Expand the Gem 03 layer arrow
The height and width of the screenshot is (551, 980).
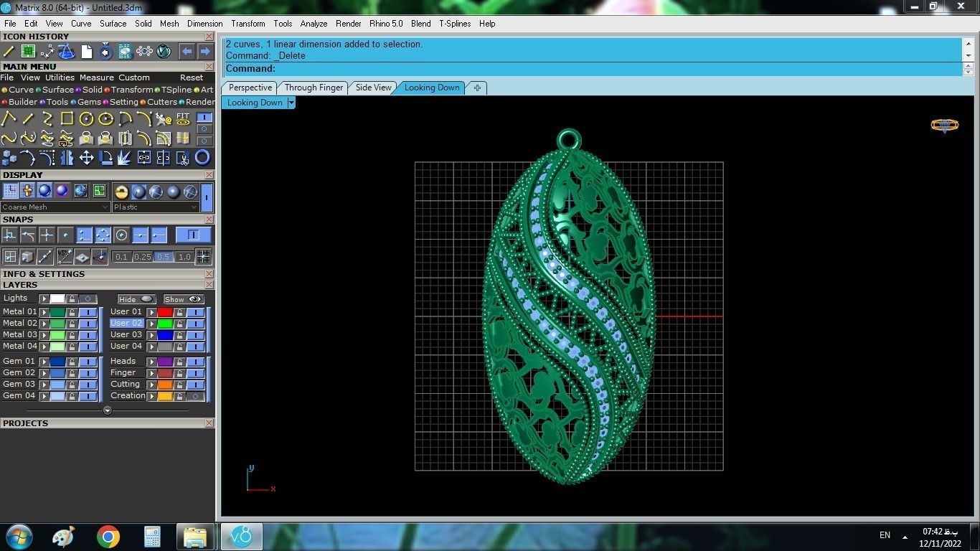tap(44, 385)
